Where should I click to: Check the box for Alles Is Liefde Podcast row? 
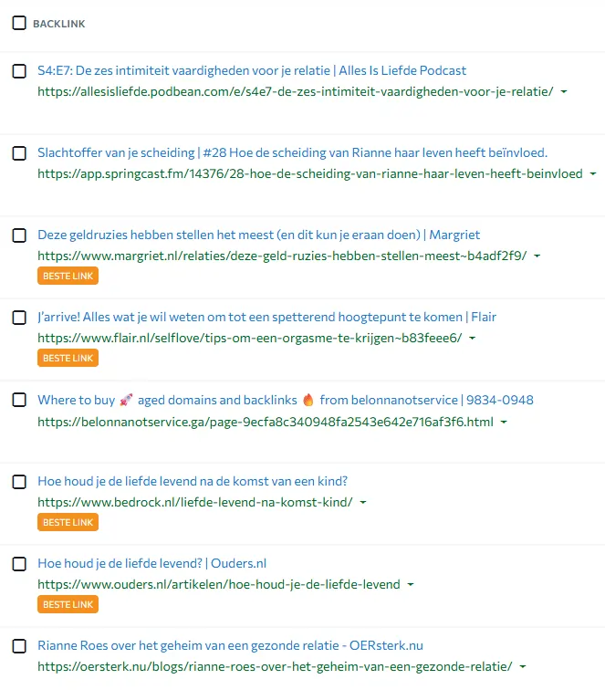(19, 71)
